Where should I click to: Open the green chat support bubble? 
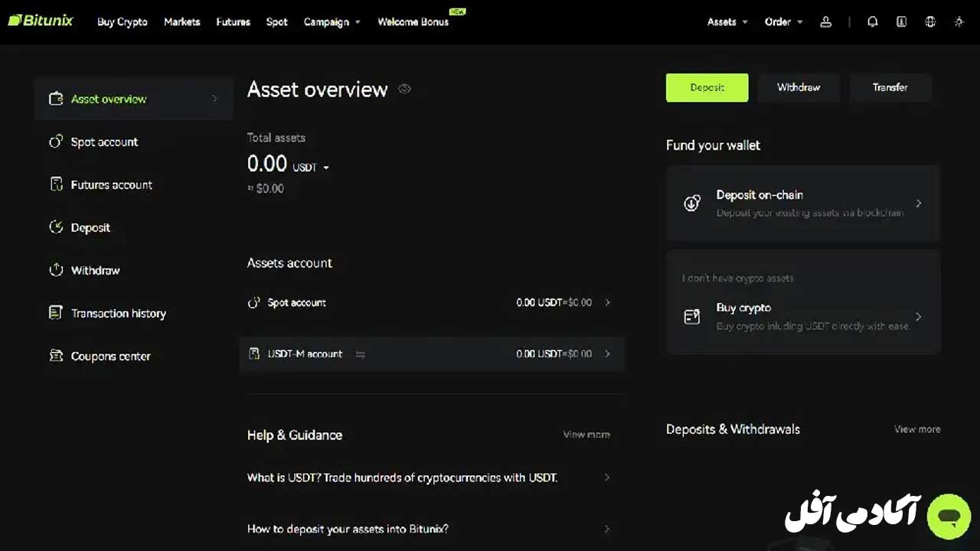pos(949,516)
